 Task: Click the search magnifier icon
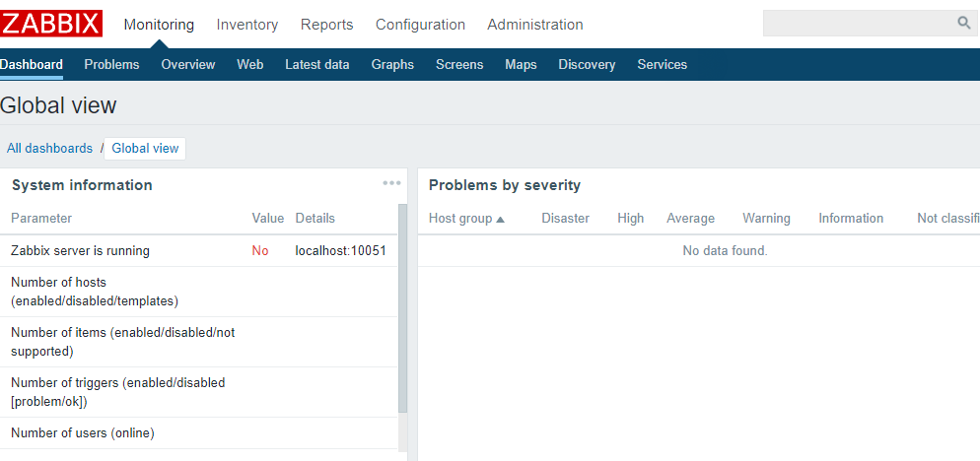963,24
